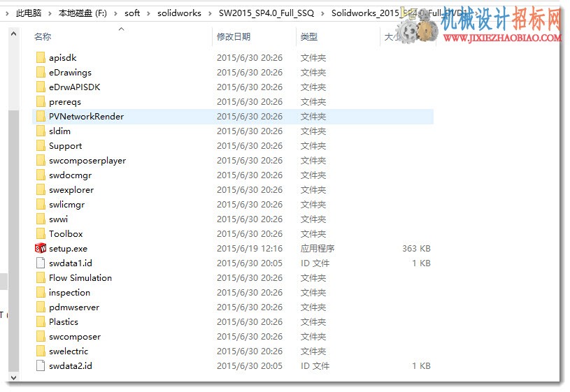The width and height of the screenshot is (570, 392).
Task: Click the vertical scrollbar thumb
Action: click(14, 242)
